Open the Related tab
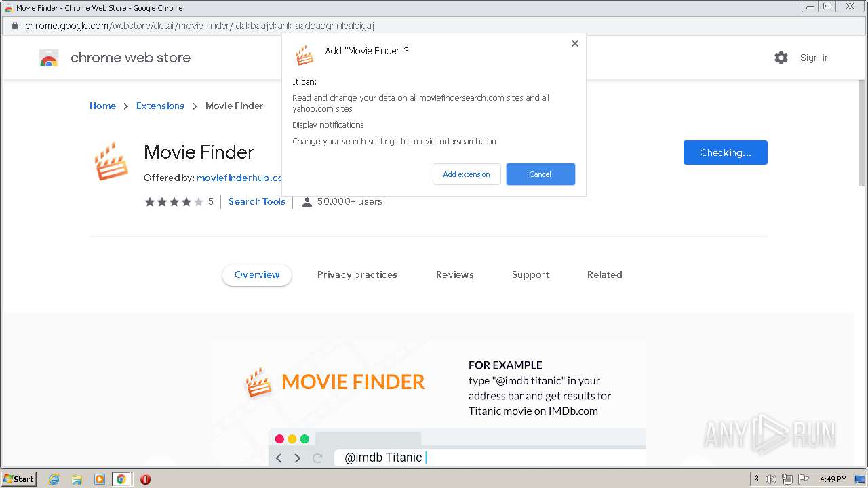 604,274
